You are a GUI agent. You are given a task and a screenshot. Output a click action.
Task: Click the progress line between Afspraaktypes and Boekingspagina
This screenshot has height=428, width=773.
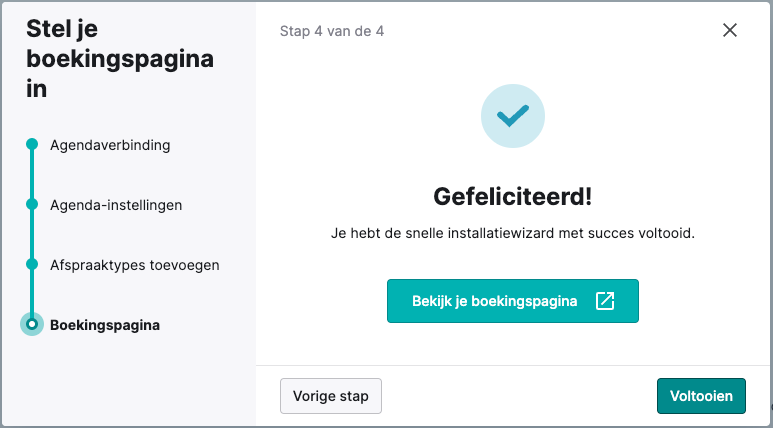coord(32,292)
